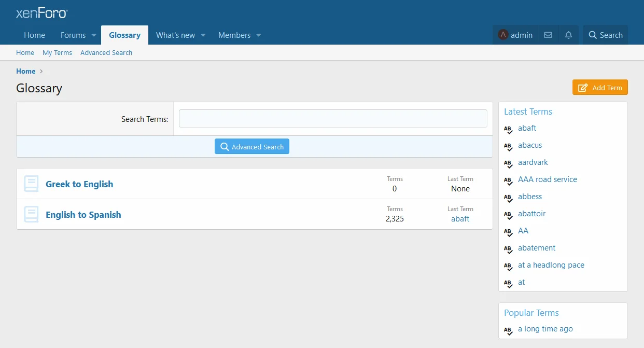644x348 pixels.
Task: Click the xenForo logo
Action: click(x=41, y=13)
